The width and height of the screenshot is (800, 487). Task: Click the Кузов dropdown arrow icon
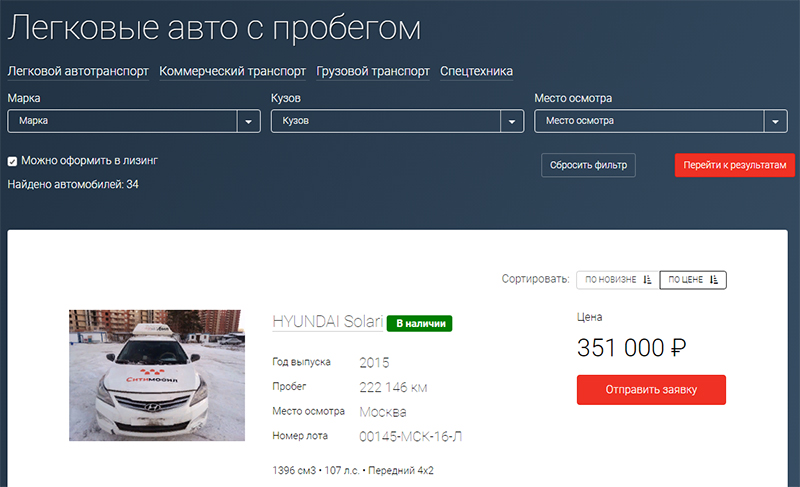click(513, 121)
